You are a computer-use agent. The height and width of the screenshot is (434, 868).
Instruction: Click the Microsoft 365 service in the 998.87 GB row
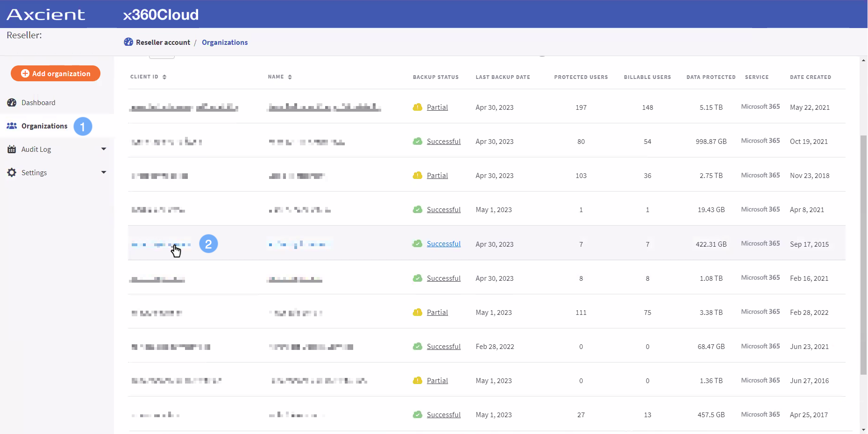click(x=760, y=141)
